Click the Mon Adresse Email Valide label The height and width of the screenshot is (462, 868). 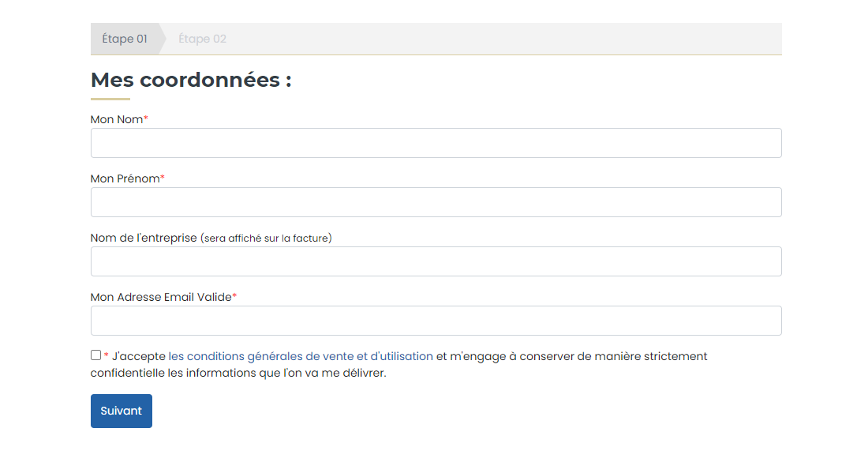161,297
